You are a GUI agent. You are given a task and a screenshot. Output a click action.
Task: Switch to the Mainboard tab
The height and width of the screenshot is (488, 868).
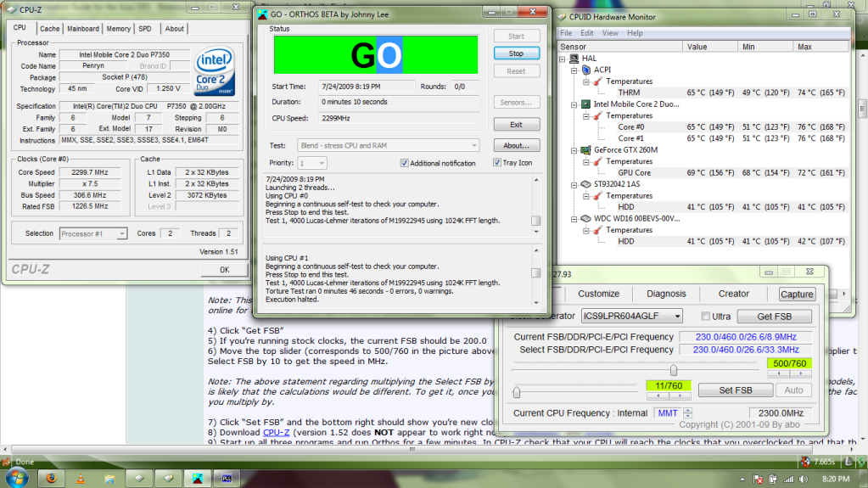(83, 29)
